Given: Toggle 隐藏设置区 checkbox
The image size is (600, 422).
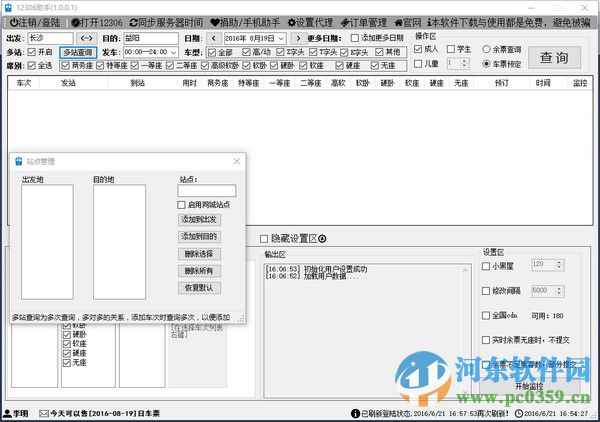Looking at the screenshot, I should [x=264, y=239].
